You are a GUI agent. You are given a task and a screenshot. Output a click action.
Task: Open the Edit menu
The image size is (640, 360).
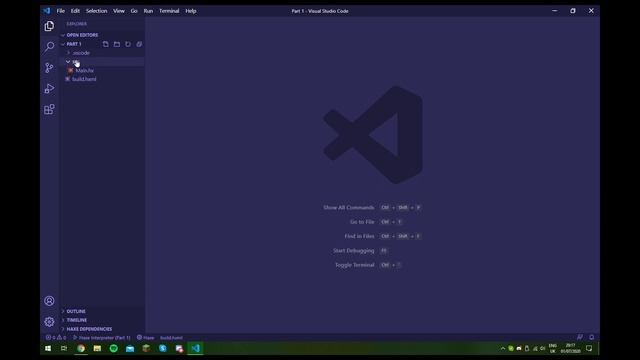click(75, 11)
